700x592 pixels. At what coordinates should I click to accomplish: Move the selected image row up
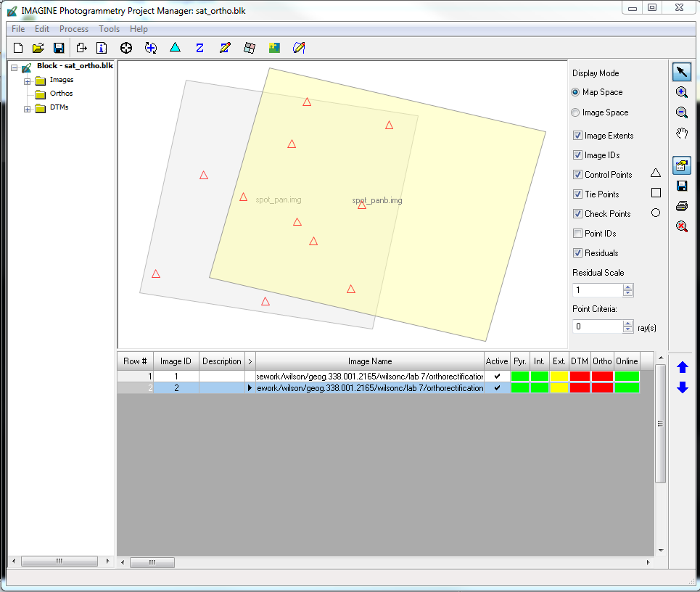[x=683, y=367]
